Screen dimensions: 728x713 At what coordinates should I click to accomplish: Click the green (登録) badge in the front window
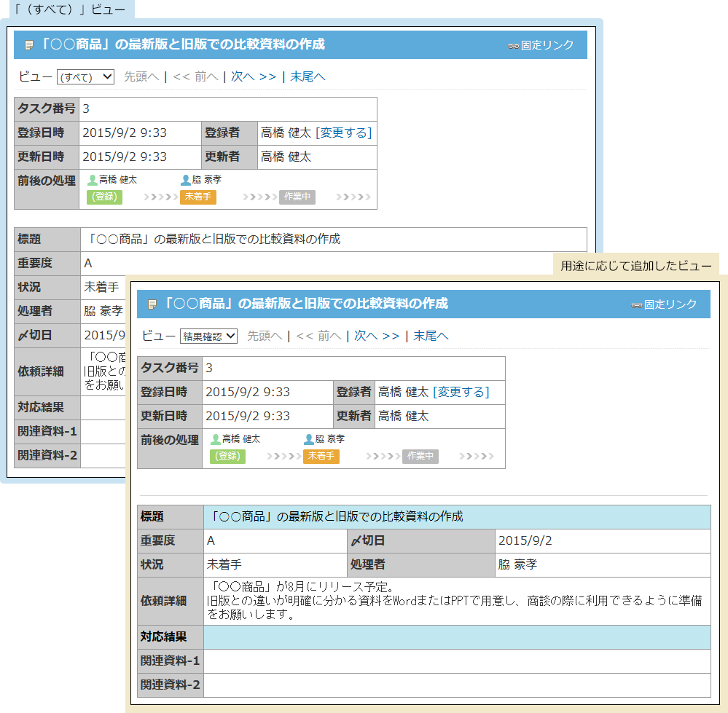tap(227, 456)
